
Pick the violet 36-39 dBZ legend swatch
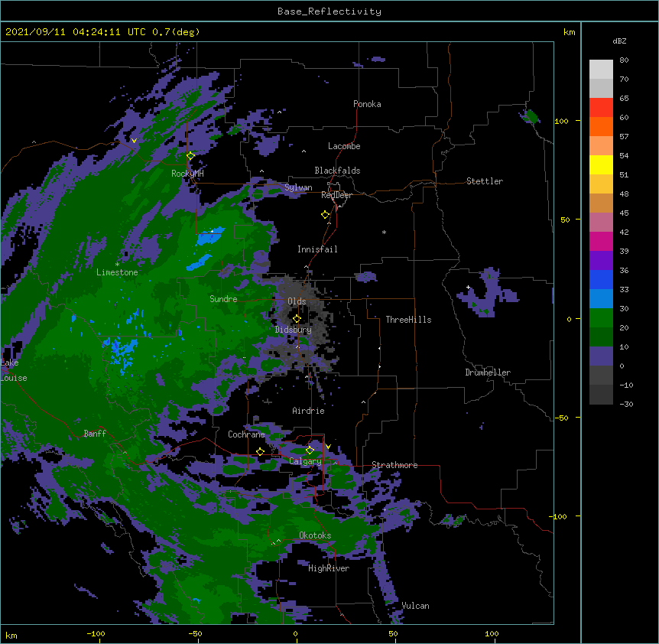click(x=601, y=261)
